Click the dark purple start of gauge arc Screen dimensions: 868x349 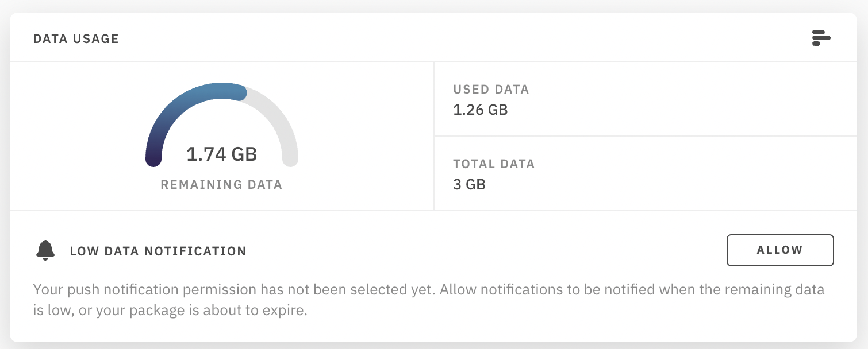[153, 157]
